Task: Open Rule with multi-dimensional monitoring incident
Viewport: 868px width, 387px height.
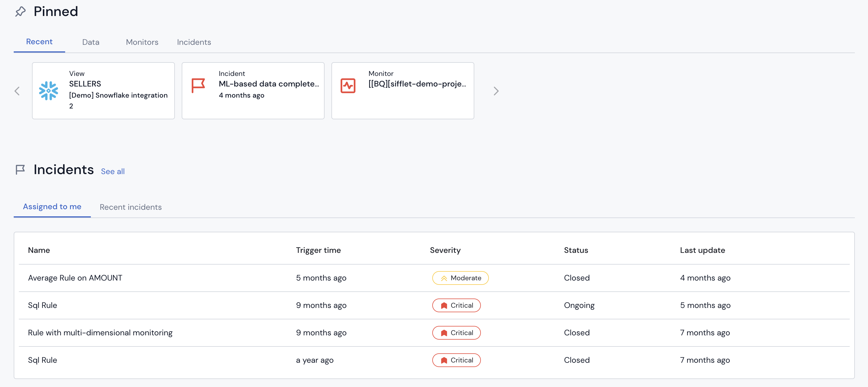Action: pos(100,332)
